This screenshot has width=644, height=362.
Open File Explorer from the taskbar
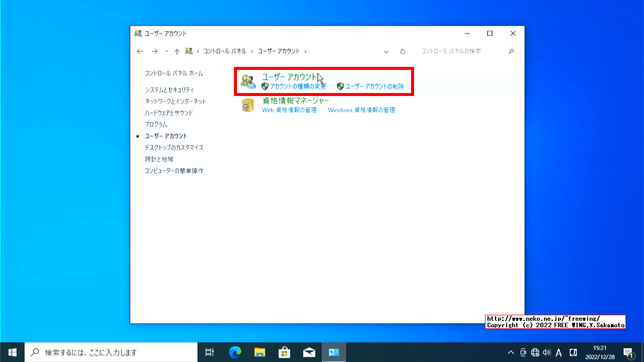tap(260, 352)
